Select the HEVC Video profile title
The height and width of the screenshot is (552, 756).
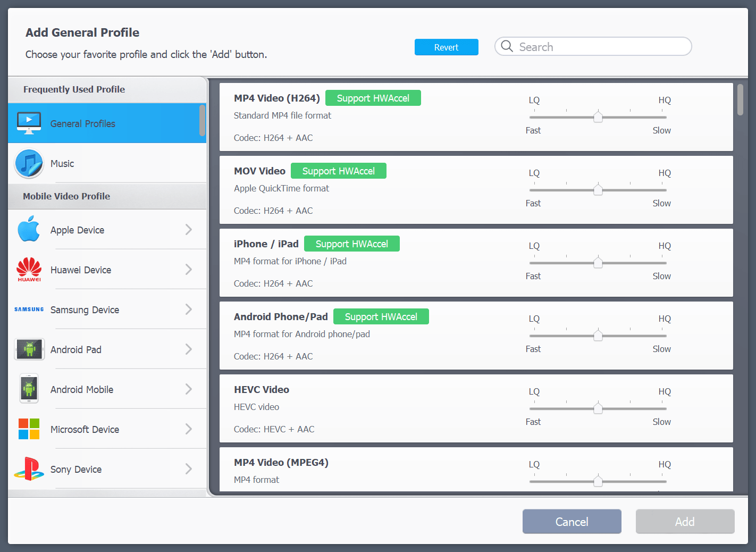(x=262, y=389)
